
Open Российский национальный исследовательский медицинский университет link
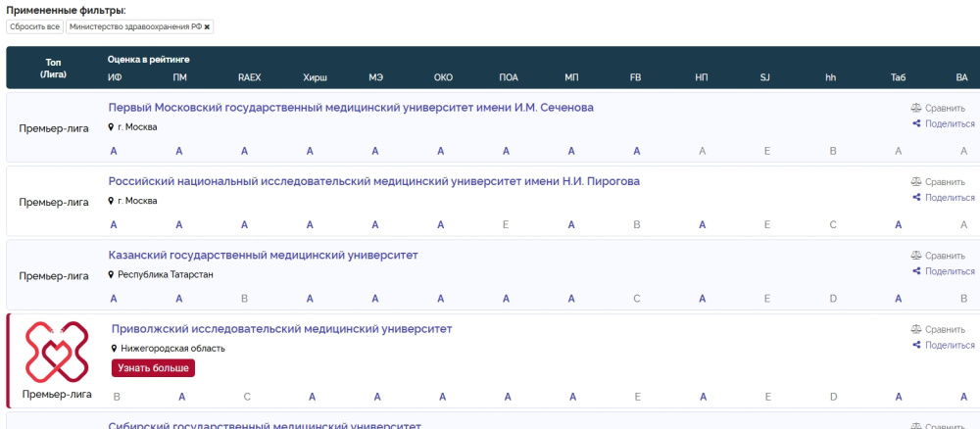click(373, 181)
